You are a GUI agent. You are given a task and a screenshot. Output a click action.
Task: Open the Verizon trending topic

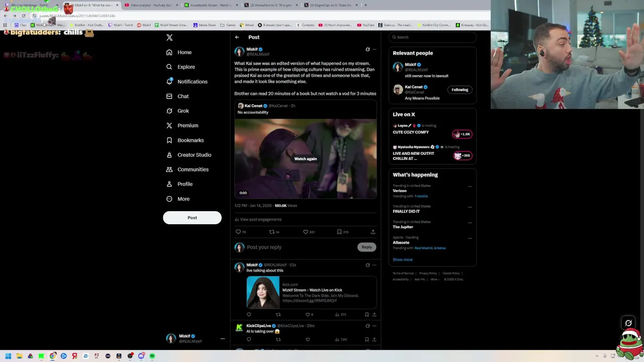(x=399, y=191)
